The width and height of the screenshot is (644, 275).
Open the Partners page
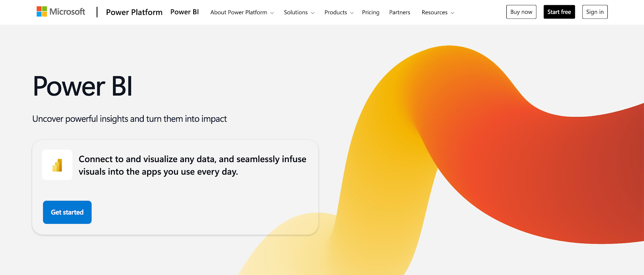click(400, 12)
